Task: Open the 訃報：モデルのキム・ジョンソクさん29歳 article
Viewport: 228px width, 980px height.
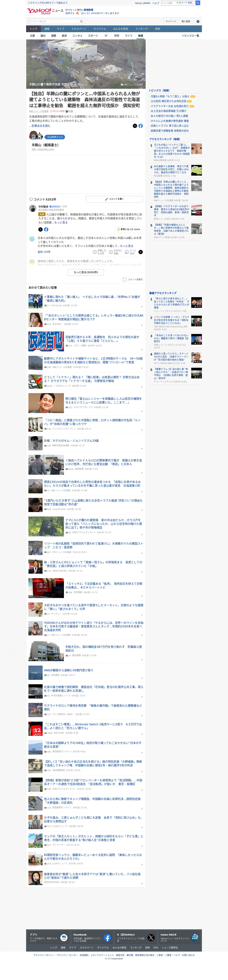Action: [x=71, y=441]
